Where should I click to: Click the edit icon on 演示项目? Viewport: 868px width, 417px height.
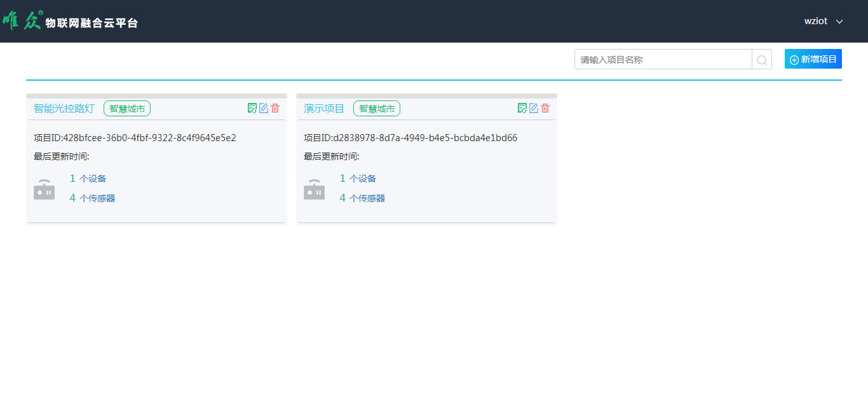pos(534,108)
